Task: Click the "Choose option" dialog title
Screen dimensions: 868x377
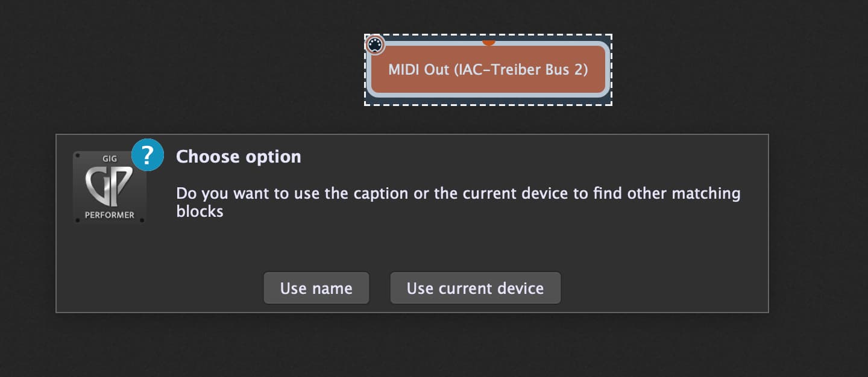Action: pyautogui.click(x=238, y=157)
